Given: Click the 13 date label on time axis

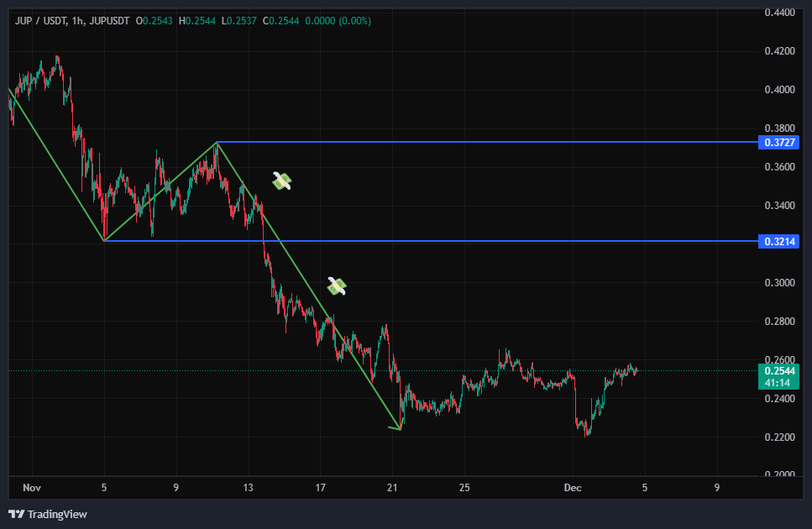Looking at the screenshot, I should click(x=248, y=487).
